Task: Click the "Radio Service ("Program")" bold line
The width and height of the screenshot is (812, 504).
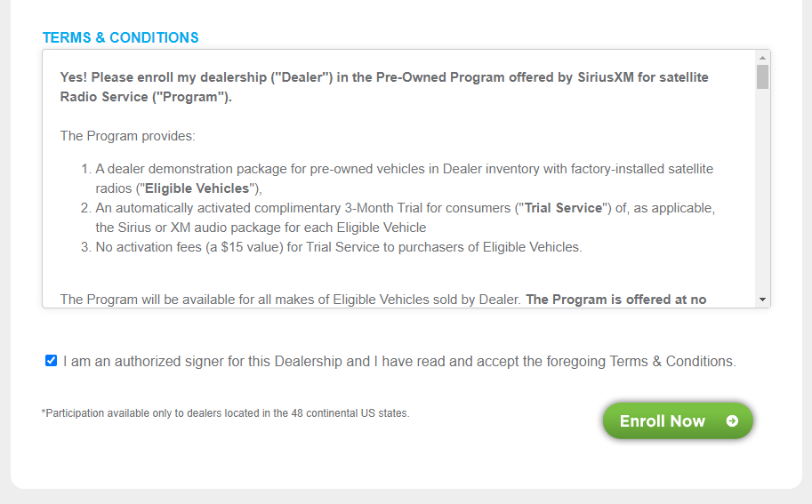Action: pos(146,97)
